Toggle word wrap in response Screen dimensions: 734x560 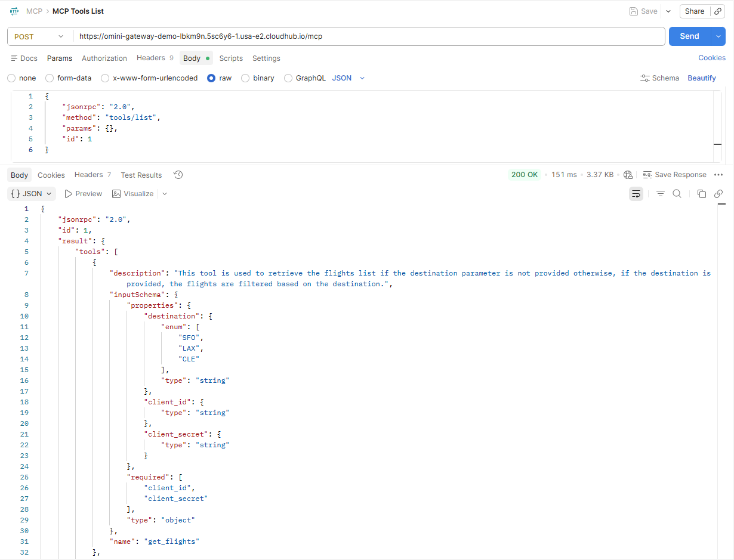coord(636,194)
